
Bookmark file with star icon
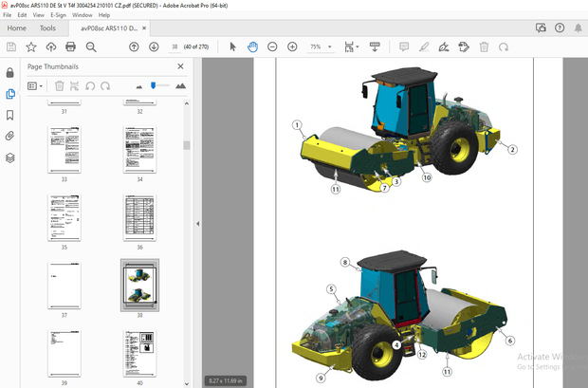coord(30,46)
